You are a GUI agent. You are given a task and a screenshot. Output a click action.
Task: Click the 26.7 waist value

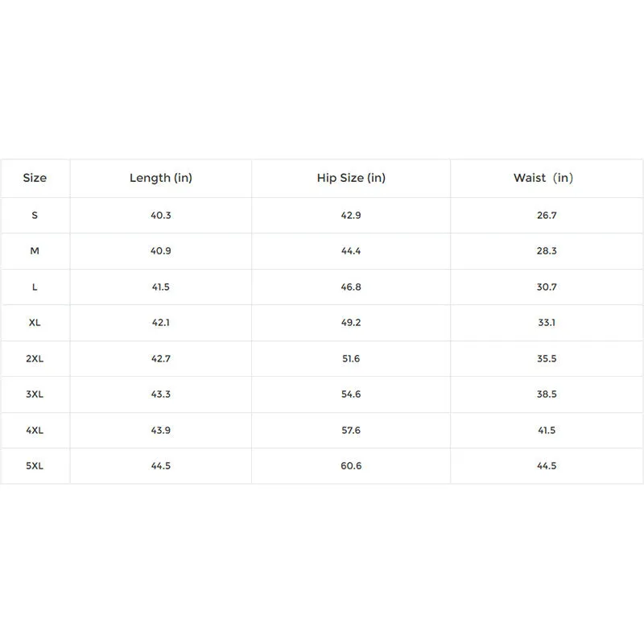(x=547, y=215)
